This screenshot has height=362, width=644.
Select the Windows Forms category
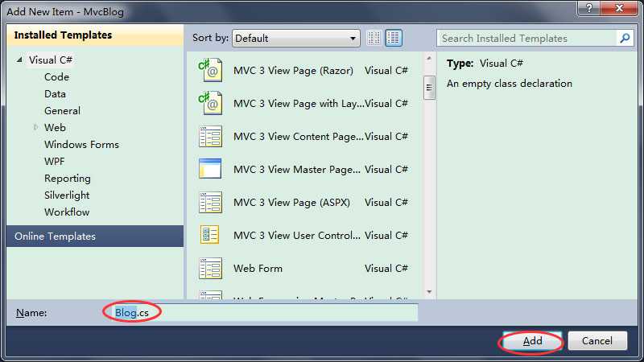click(x=82, y=145)
